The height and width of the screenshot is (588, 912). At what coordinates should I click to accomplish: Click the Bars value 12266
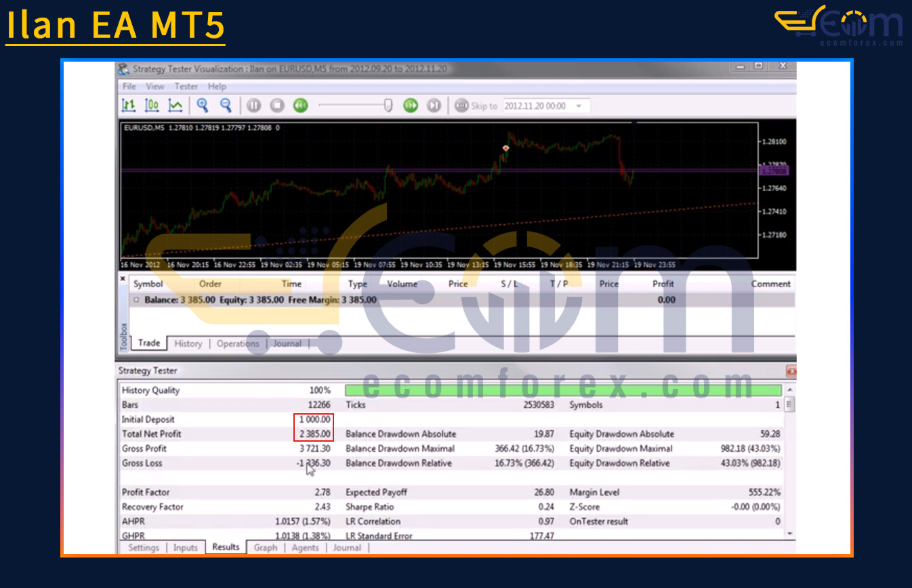[319, 405]
